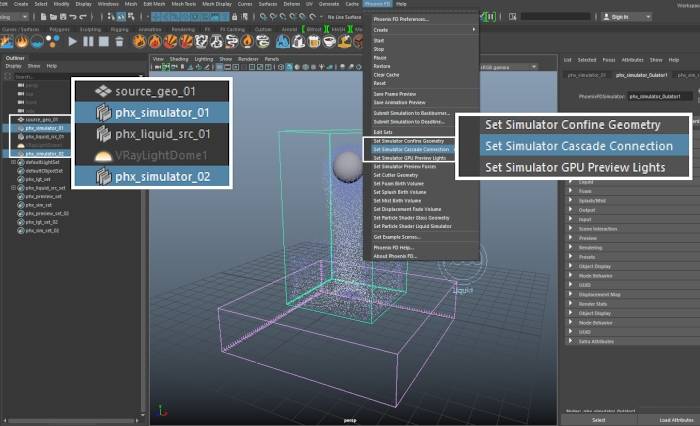700x426 pixels.
Task: Switch to the Rigging shelf tab
Action: pyautogui.click(x=119, y=29)
